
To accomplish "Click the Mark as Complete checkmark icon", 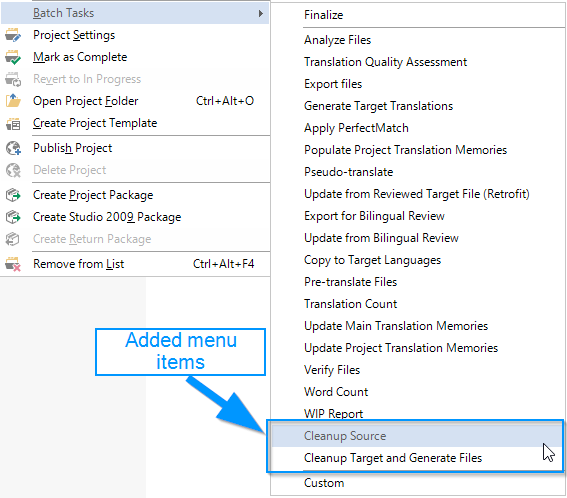I will tap(13, 58).
